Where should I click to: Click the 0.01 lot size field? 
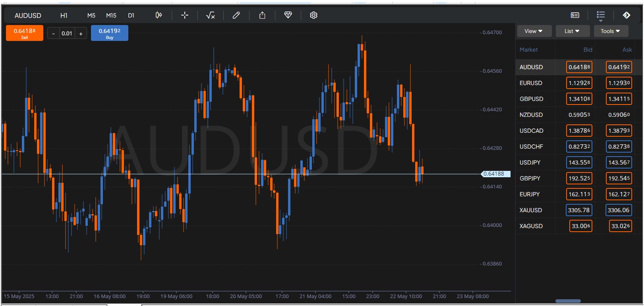(x=67, y=33)
